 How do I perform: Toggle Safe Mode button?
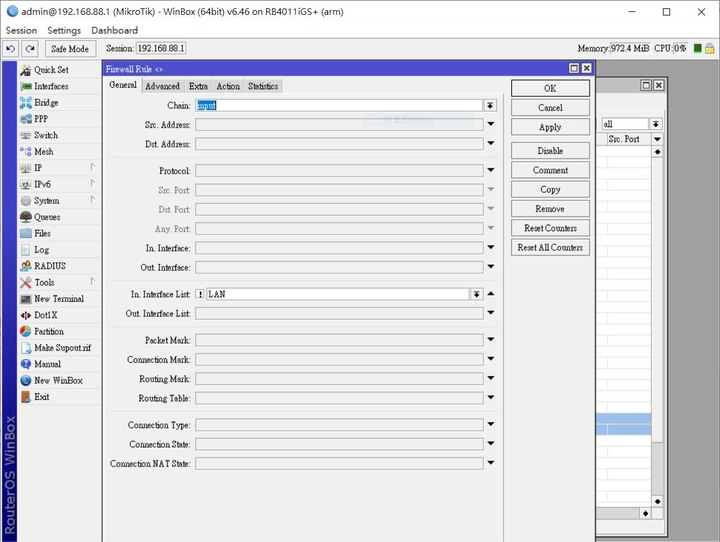click(x=70, y=49)
